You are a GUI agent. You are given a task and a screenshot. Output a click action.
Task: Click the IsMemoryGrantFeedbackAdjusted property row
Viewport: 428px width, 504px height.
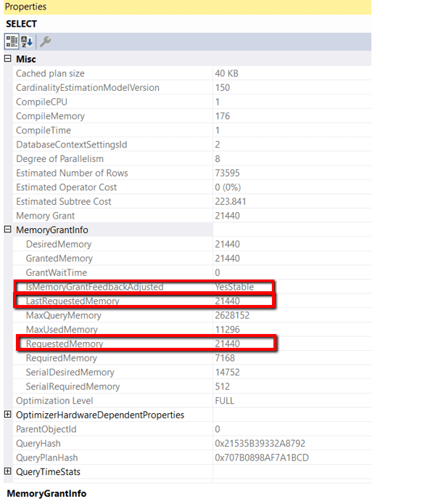(x=192, y=287)
